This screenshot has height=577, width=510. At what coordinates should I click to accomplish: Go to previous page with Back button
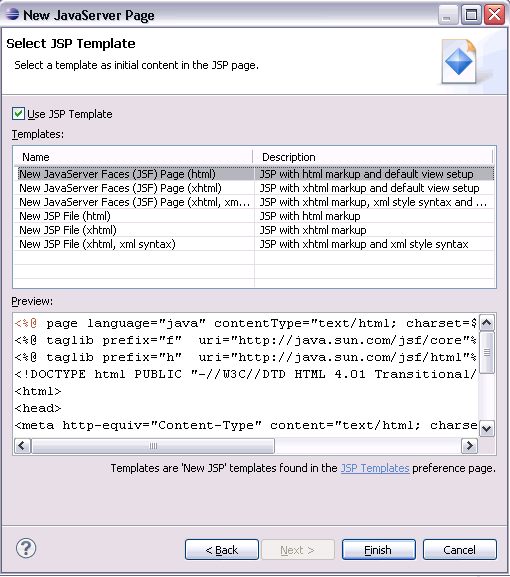pos(222,550)
